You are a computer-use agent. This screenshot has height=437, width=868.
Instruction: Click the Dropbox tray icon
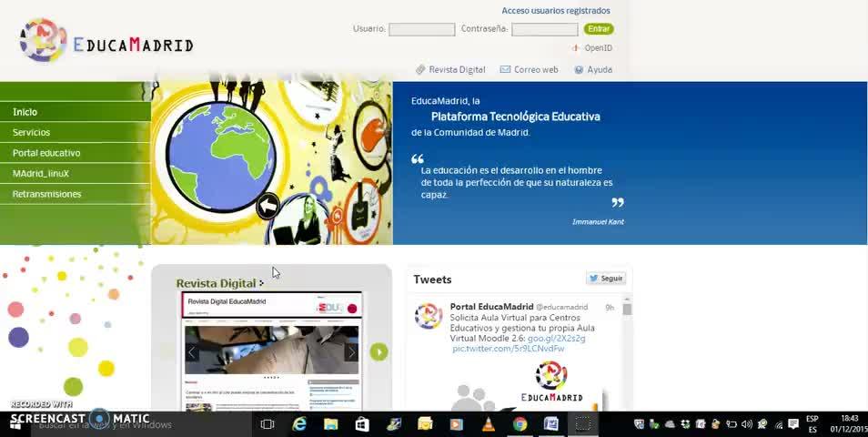(x=686, y=424)
